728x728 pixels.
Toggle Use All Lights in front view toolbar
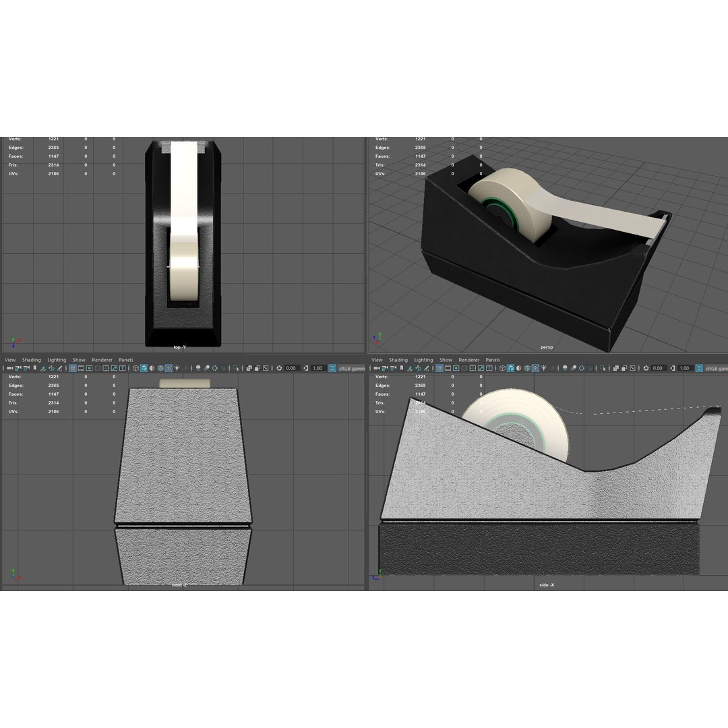(x=177, y=368)
